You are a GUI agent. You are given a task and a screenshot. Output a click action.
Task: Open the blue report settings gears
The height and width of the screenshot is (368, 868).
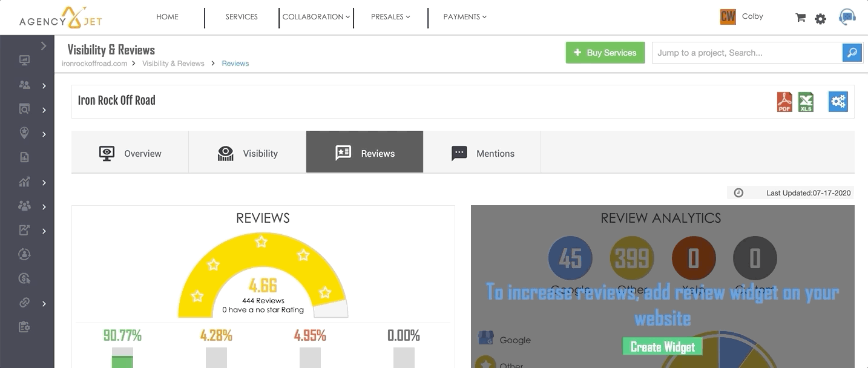click(838, 102)
